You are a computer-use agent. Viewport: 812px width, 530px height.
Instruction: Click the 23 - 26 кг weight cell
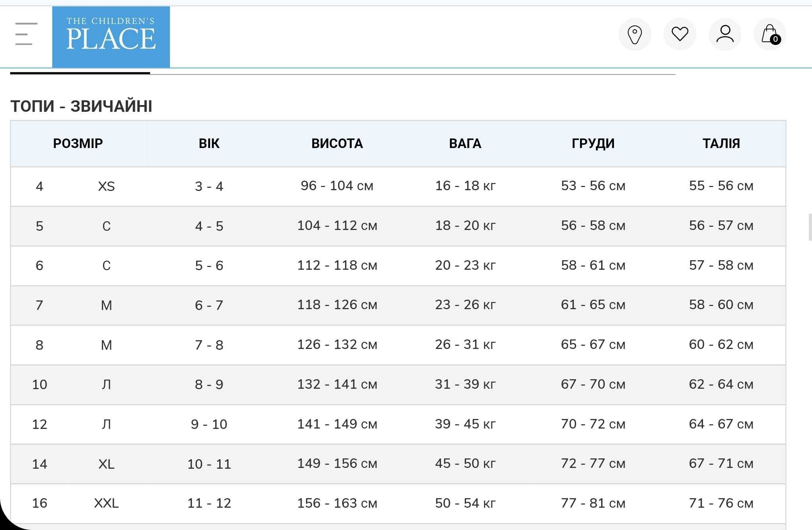(465, 304)
